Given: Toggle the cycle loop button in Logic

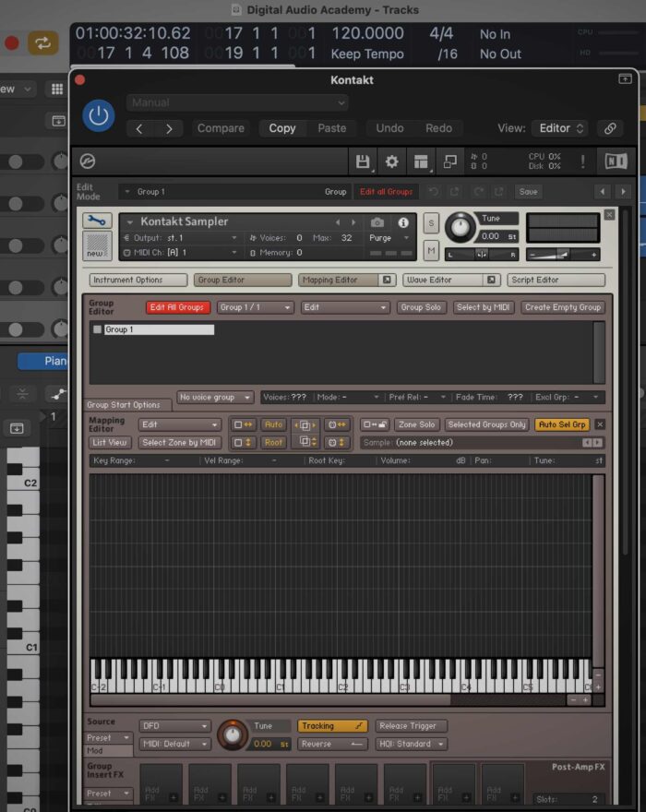Looking at the screenshot, I should pos(42,43).
